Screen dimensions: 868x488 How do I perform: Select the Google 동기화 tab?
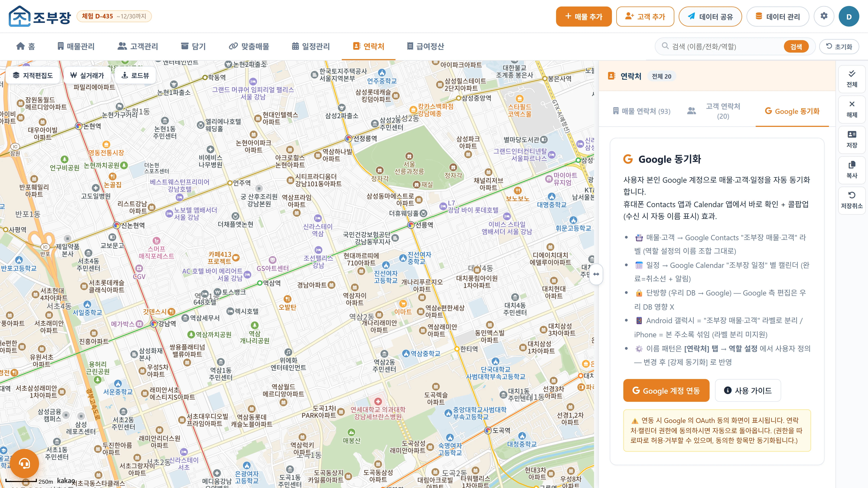click(x=792, y=111)
